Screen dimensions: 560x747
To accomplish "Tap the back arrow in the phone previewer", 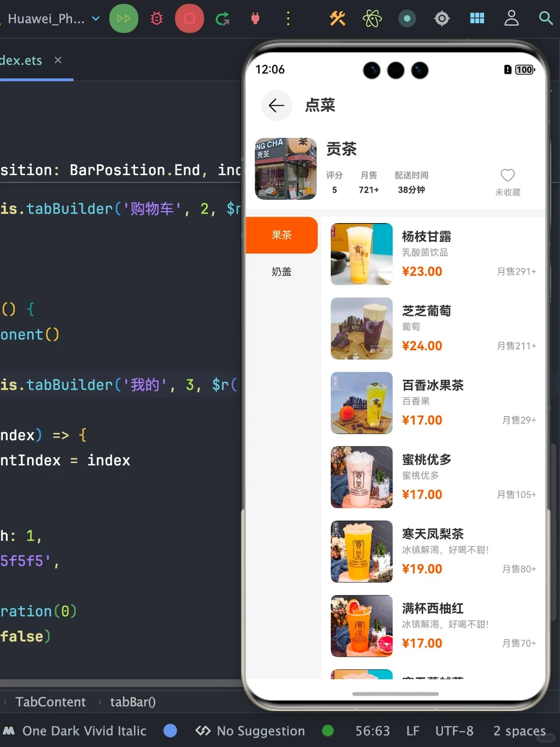I will tap(276, 105).
